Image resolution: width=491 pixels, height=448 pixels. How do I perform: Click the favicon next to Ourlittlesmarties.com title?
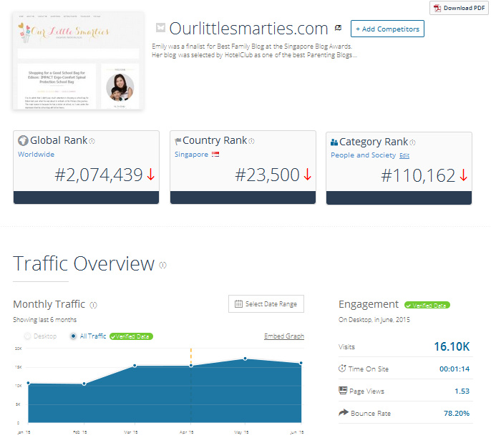pos(160,28)
